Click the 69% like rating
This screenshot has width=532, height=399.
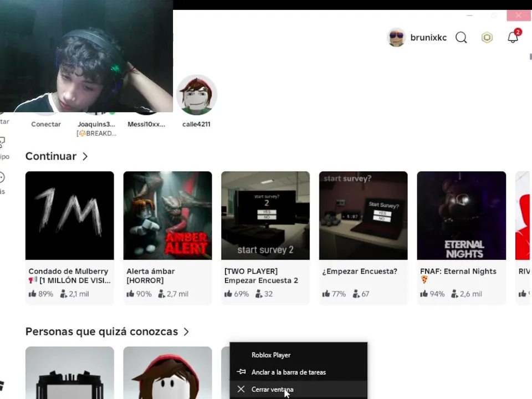237,294
